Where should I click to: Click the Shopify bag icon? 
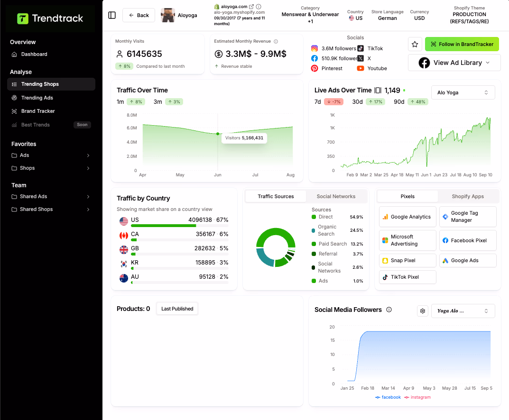point(216,7)
